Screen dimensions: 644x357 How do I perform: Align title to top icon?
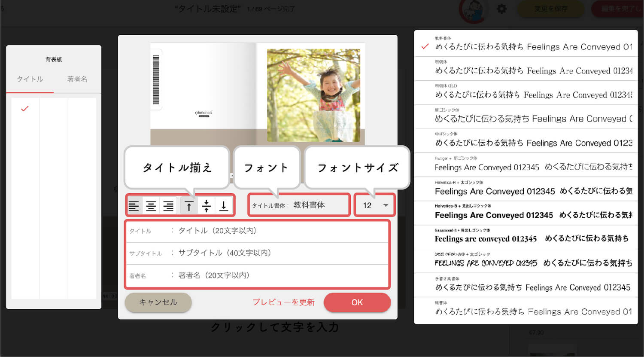pyautogui.click(x=189, y=206)
